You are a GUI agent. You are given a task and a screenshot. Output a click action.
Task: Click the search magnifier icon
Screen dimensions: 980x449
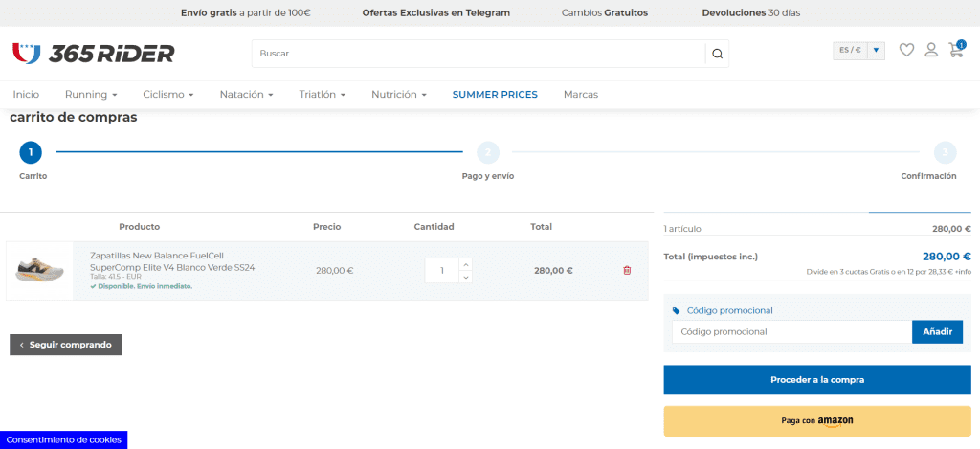[x=717, y=54]
